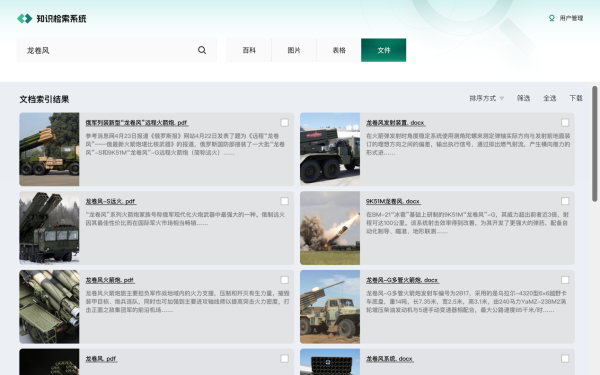The height and width of the screenshot is (375, 600).
Task: Click the 文档索引结果 heading
Action: point(44,99)
